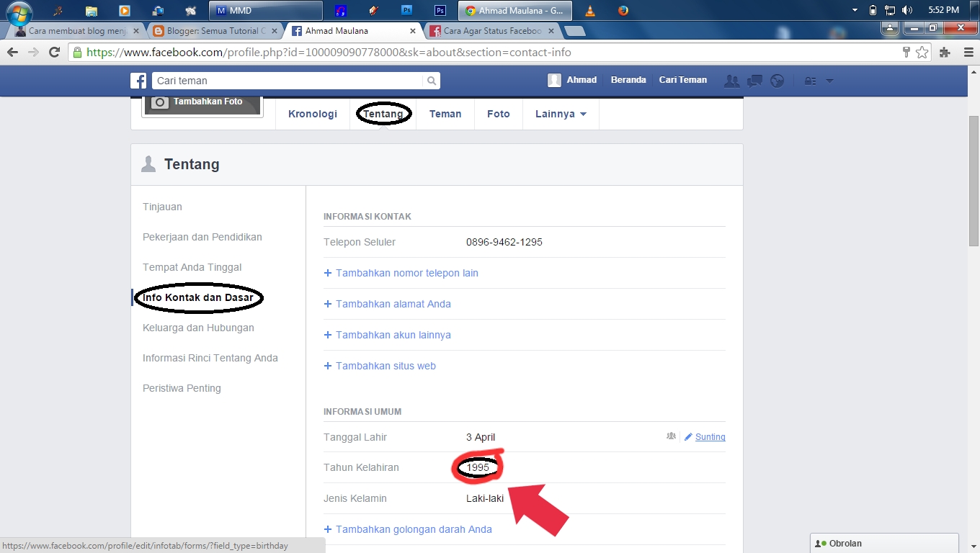
Task: Open the second Photoshop taskbar icon
Action: point(440,11)
